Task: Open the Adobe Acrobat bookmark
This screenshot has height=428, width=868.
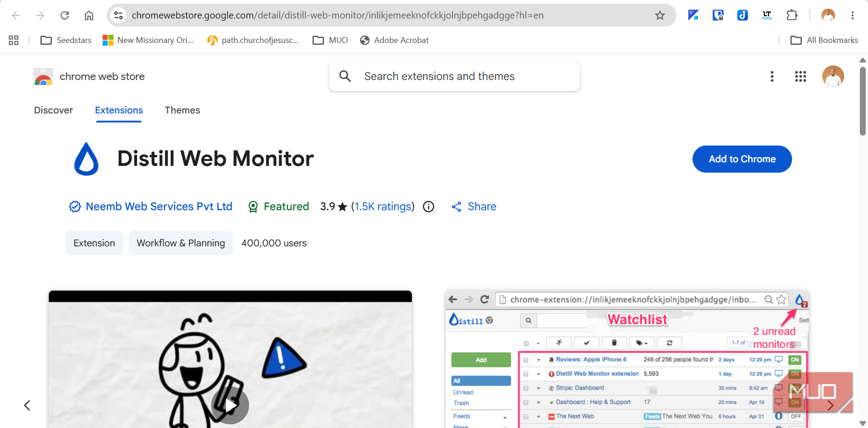Action: tap(394, 40)
